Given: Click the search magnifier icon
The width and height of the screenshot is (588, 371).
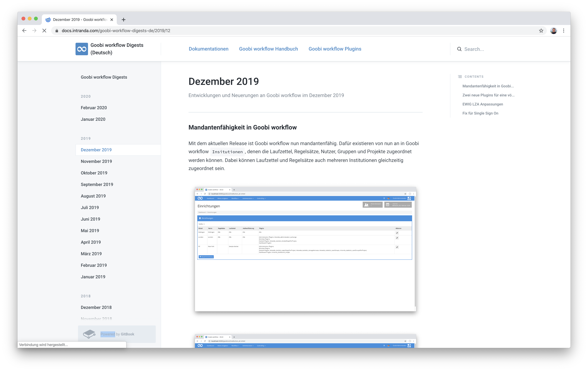Looking at the screenshot, I should click(x=459, y=49).
